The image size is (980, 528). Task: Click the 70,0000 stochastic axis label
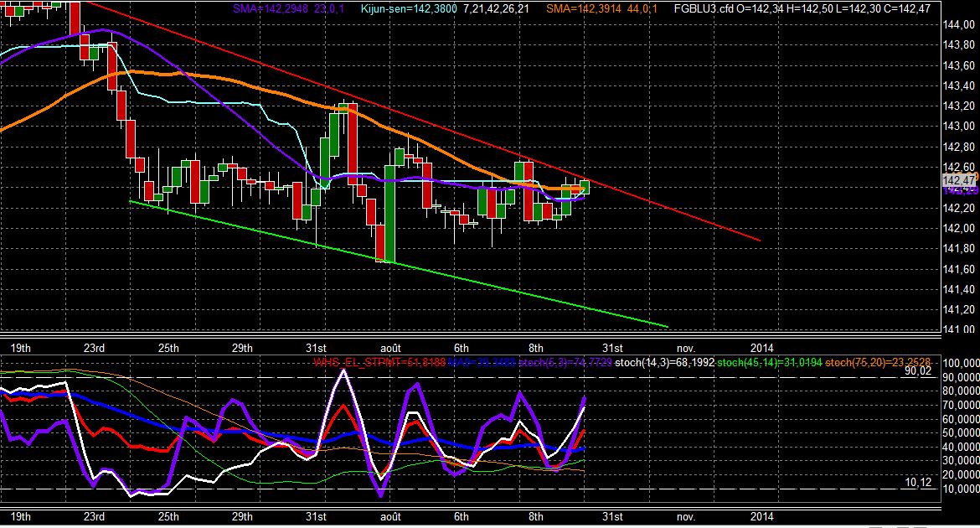962,406
